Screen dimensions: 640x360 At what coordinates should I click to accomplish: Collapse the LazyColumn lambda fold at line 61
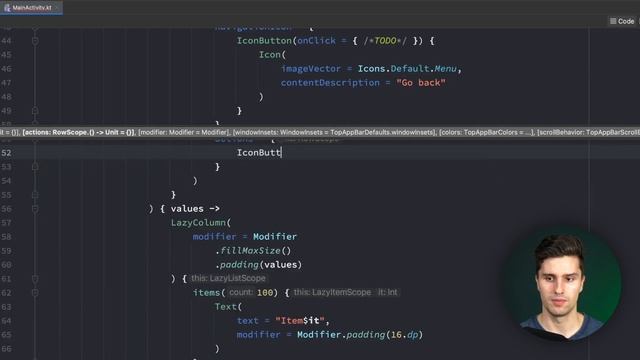[35, 279]
